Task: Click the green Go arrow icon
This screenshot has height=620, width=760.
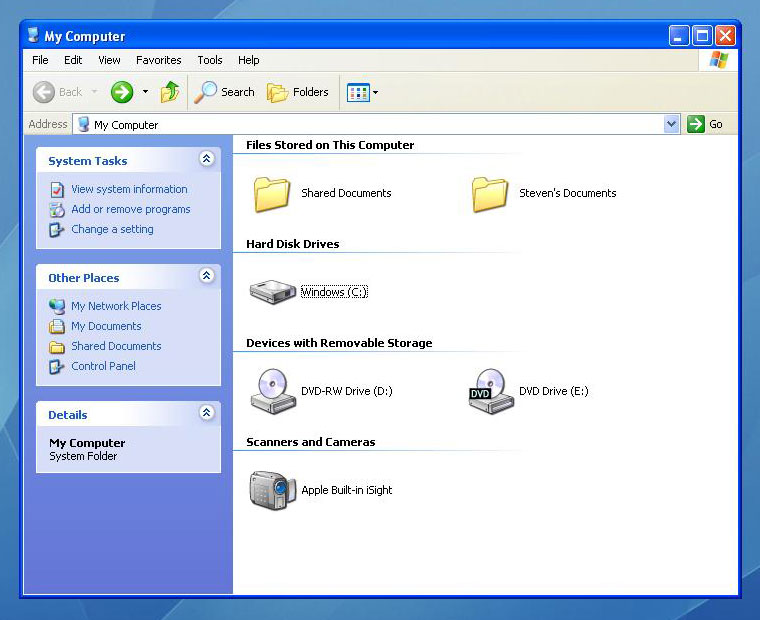Action: point(696,124)
